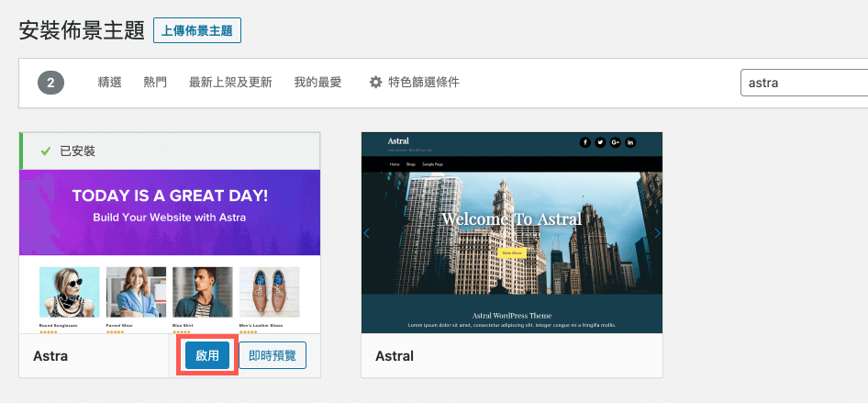This screenshot has height=403, width=868.
Task: Open 即時預覽 live preview for Astra
Action: pos(273,355)
